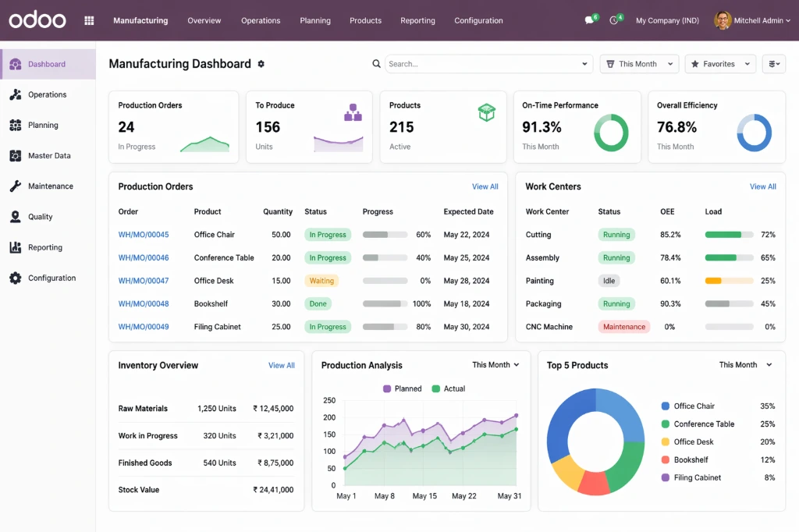Check activities via the clock icon

coord(616,20)
